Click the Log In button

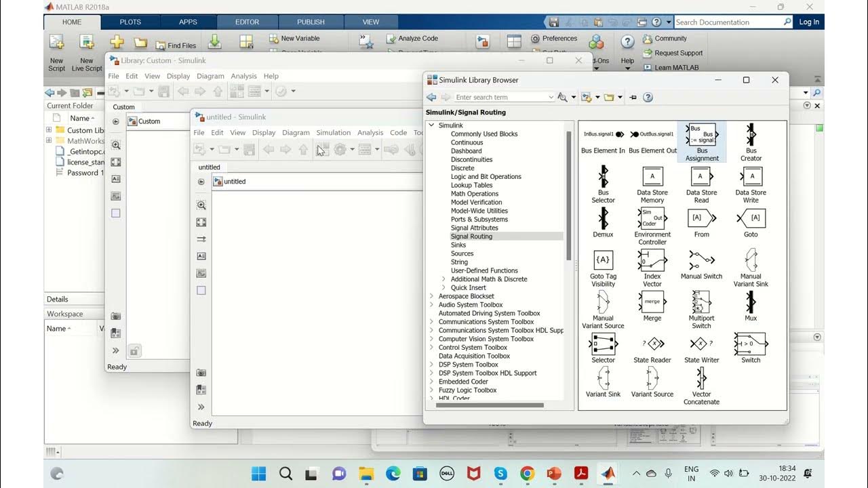pos(809,22)
